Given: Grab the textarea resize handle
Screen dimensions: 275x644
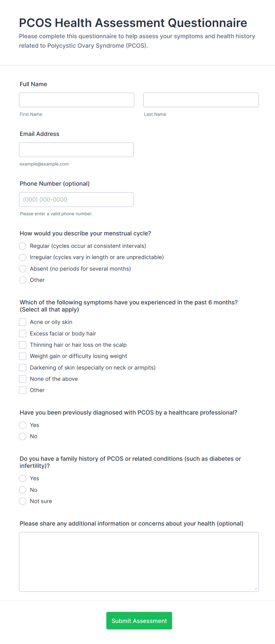Looking at the screenshot, I should tap(256, 589).
